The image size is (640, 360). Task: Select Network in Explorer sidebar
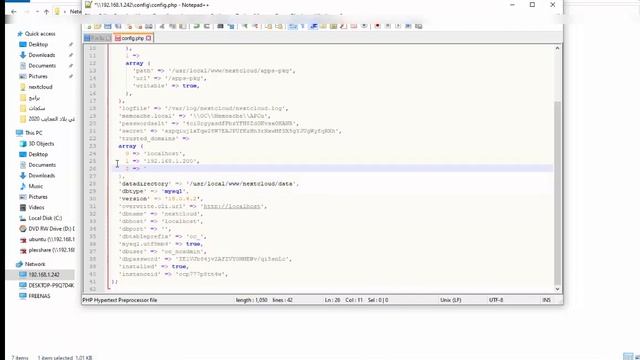click(35, 264)
